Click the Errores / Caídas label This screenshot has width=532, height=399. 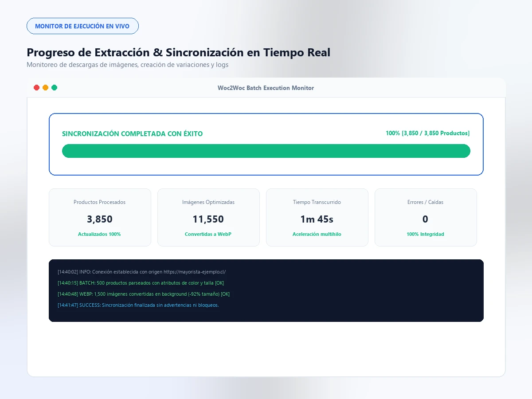(426, 202)
